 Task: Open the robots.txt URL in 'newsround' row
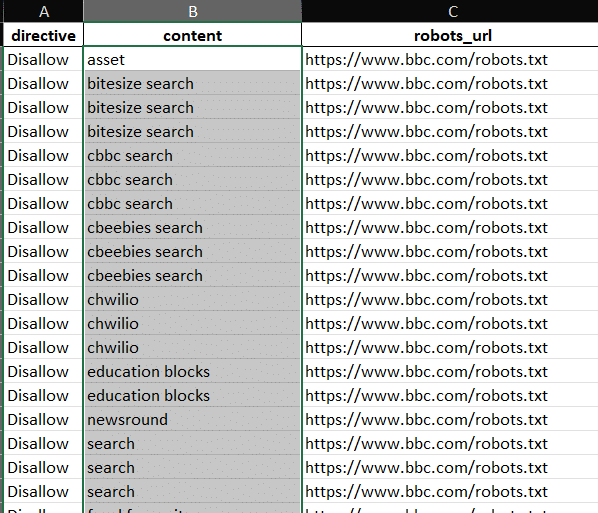[x=426, y=420]
